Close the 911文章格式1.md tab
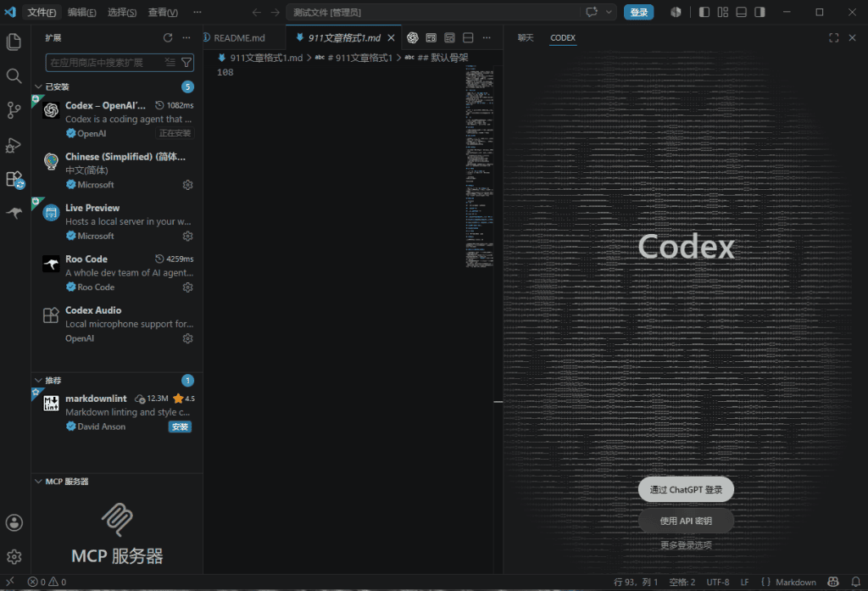The image size is (868, 591). pos(391,37)
